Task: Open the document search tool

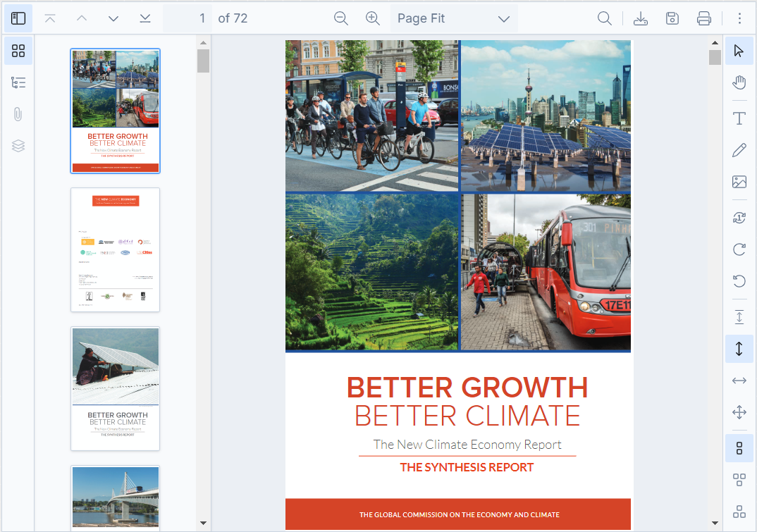Action: (x=604, y=18)
